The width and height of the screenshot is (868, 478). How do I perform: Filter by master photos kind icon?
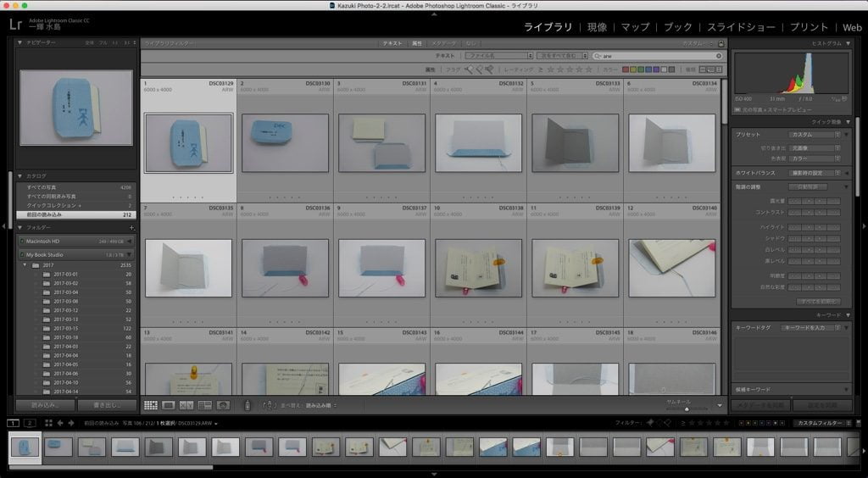coord(703,69)
